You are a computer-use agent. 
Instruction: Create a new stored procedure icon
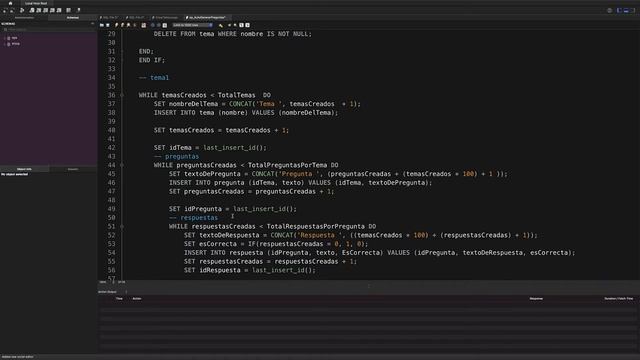(52, 10)
